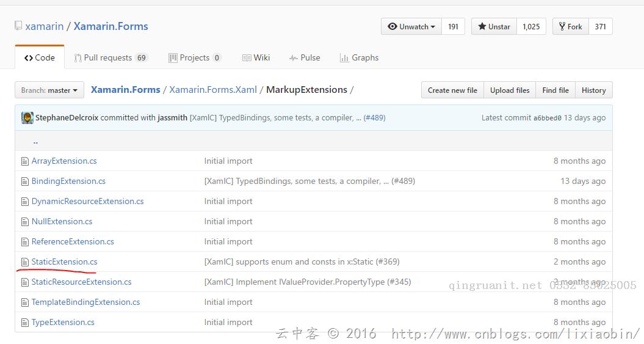644x344 pixels.
Task: Click the file icon for ReferenceExtension.cs
Action: point(24,242)
